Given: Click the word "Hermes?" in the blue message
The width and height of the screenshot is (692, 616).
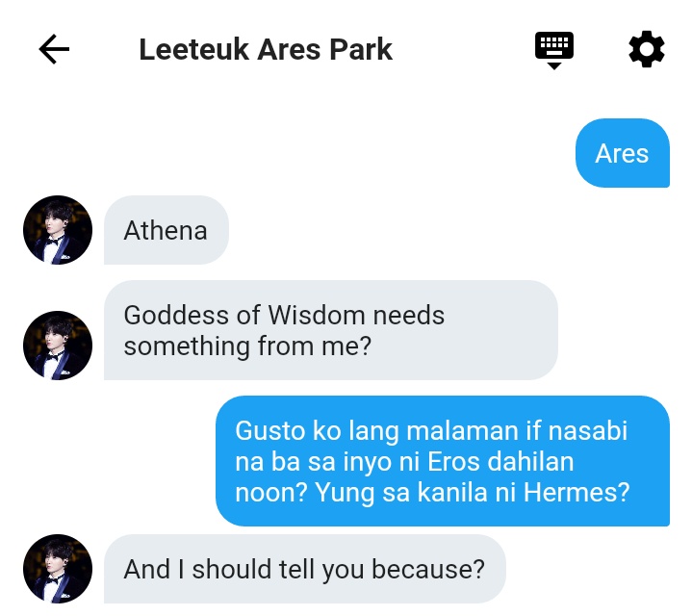Looking at the screenshot, I should coord(577,492).
